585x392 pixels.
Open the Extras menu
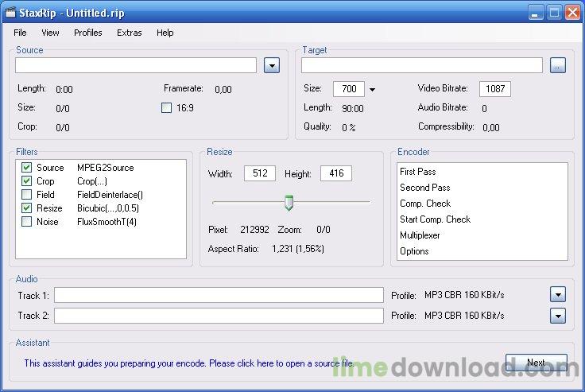(x=130, y=33)
